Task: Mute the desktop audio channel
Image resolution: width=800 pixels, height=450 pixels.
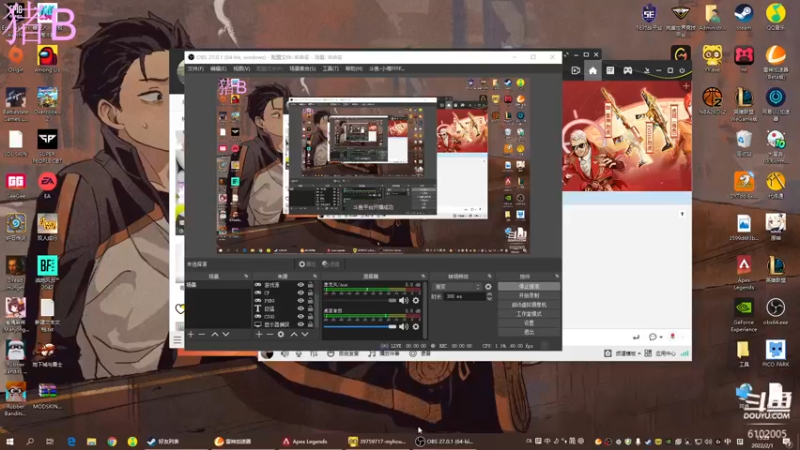Action: [404, 327]
